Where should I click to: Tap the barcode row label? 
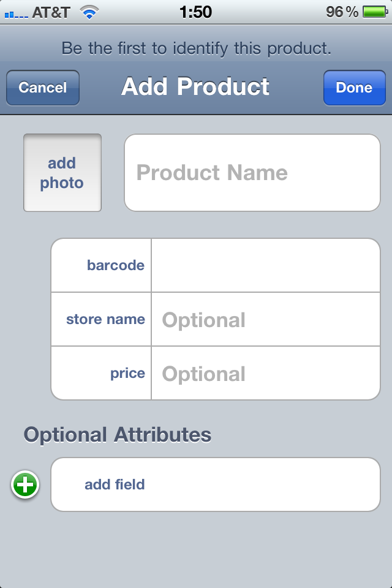tap(115, 265)
